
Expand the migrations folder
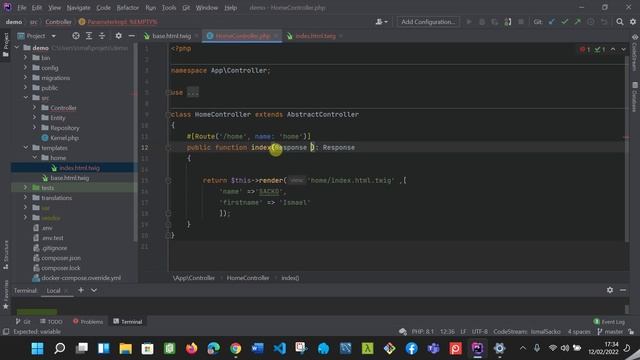click(26, 78)
